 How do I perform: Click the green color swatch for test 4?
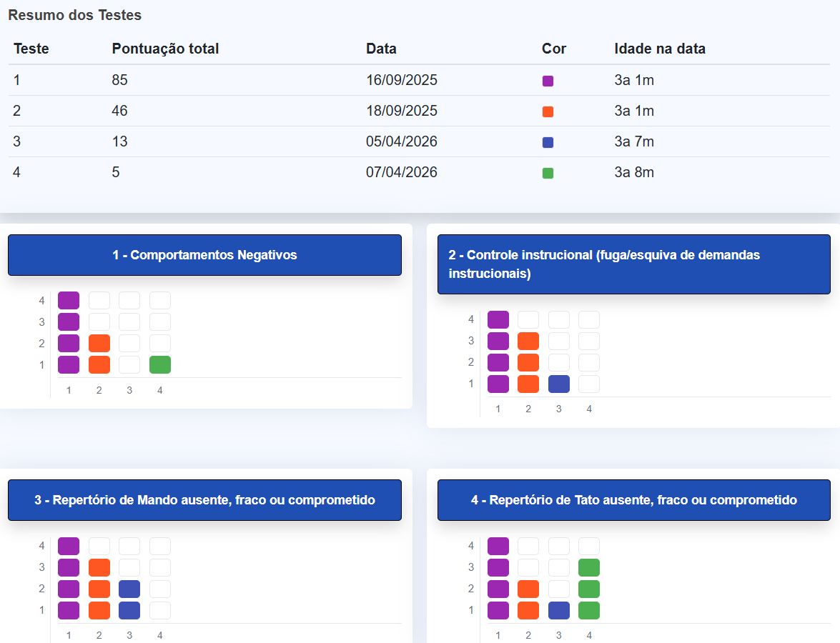(x=548, y=173)
